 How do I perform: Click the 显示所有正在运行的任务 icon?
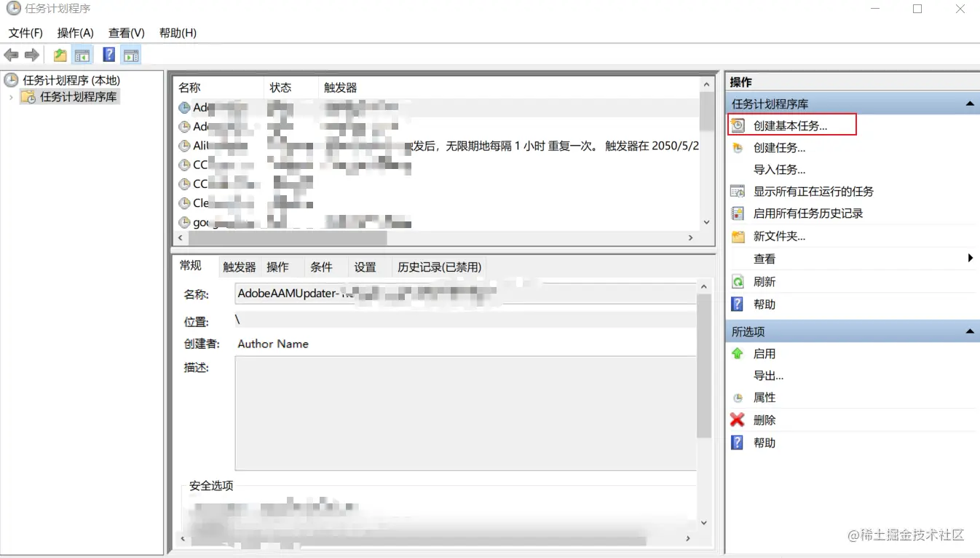[x=738, y=192]
